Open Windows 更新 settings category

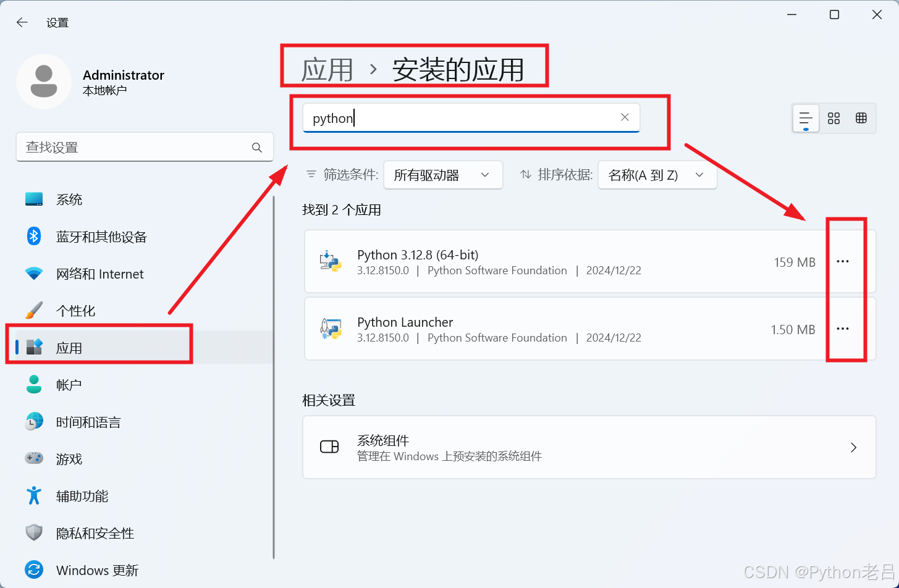click(x=145, y=570)
